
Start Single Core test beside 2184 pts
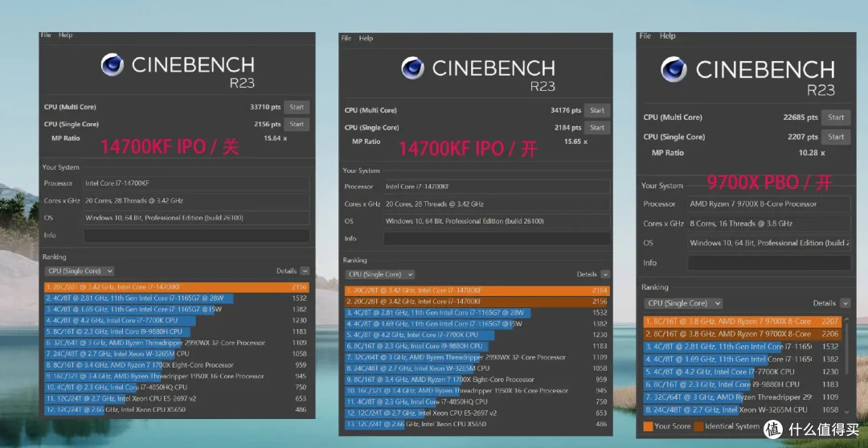(597, 127)
